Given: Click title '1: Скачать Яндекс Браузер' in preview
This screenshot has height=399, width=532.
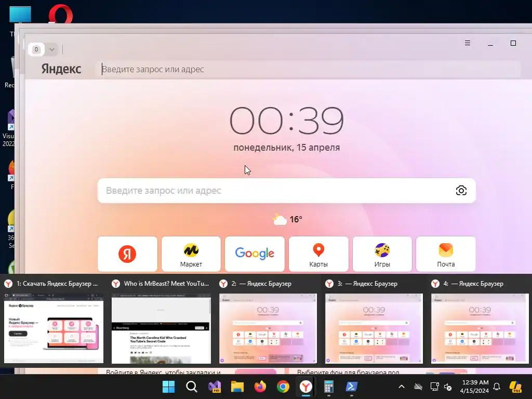Looking at the screenshot, I should coord(57,284).
